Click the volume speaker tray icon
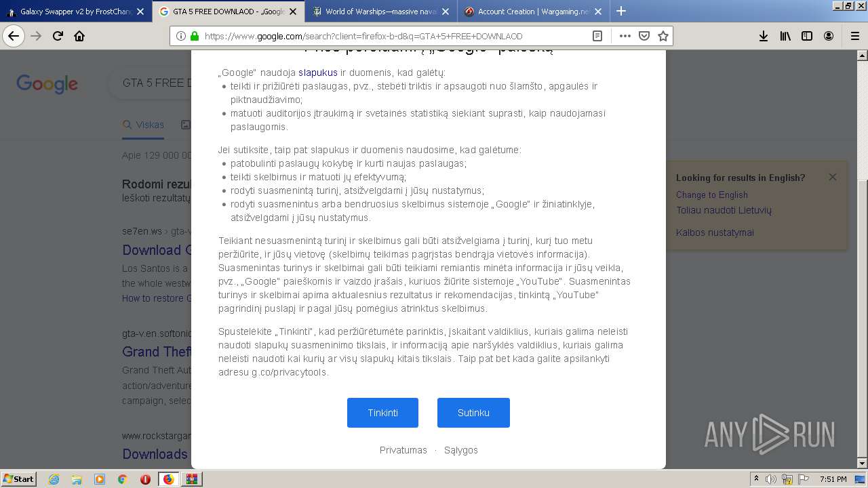 771,479
